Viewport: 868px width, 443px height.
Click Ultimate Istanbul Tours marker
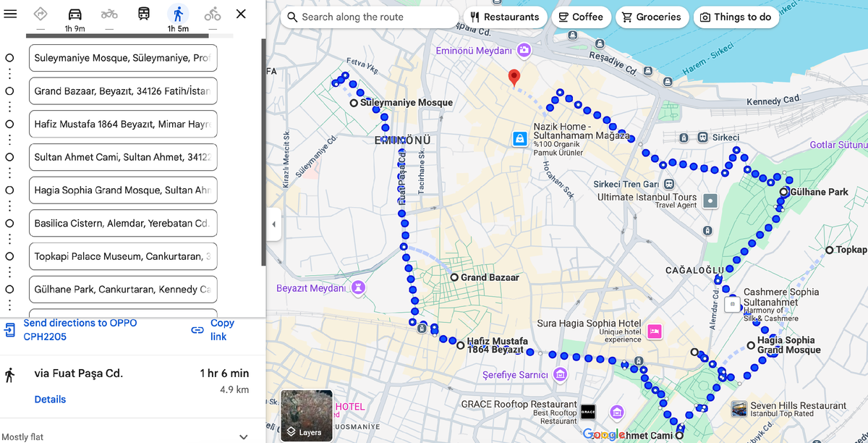[710, 201]
